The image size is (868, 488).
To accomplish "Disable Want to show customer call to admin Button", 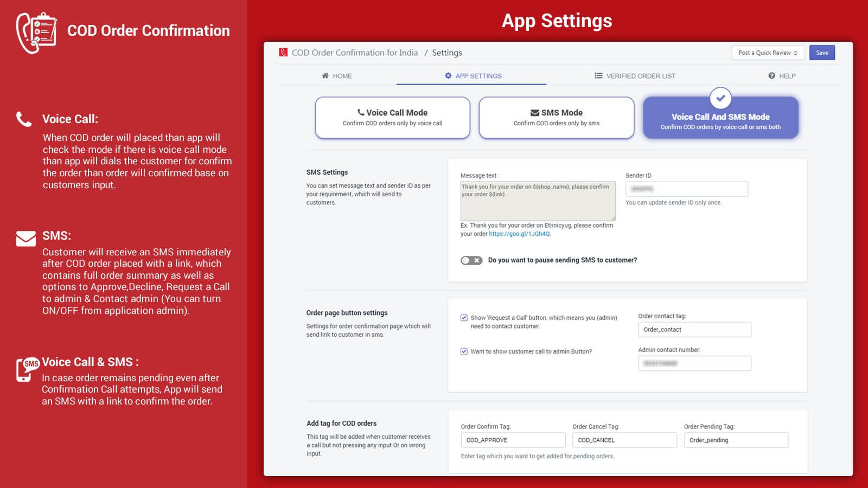I will pyautogui.click(x=464, y=351).
